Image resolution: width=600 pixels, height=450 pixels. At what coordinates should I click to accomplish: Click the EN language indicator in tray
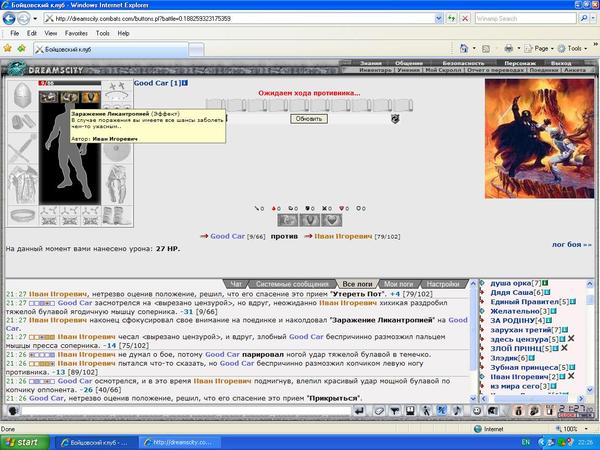pos(526,442)
